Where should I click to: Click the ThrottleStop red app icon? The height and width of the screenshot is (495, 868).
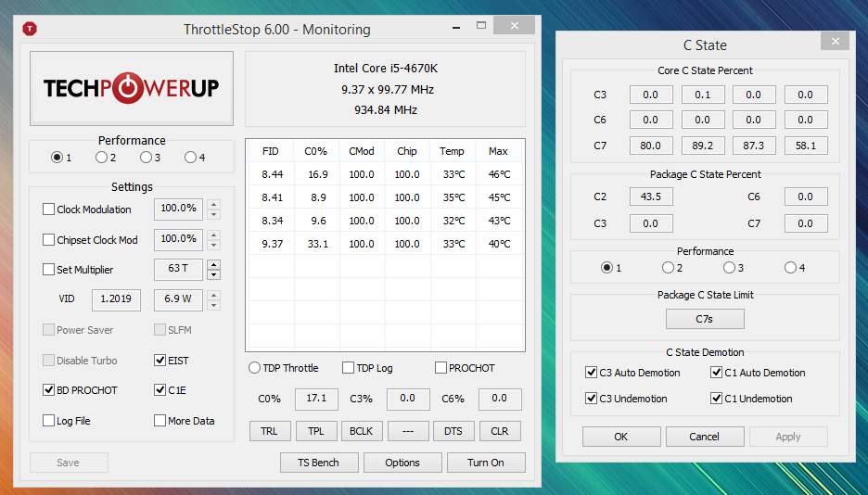[x=30, y=29]
